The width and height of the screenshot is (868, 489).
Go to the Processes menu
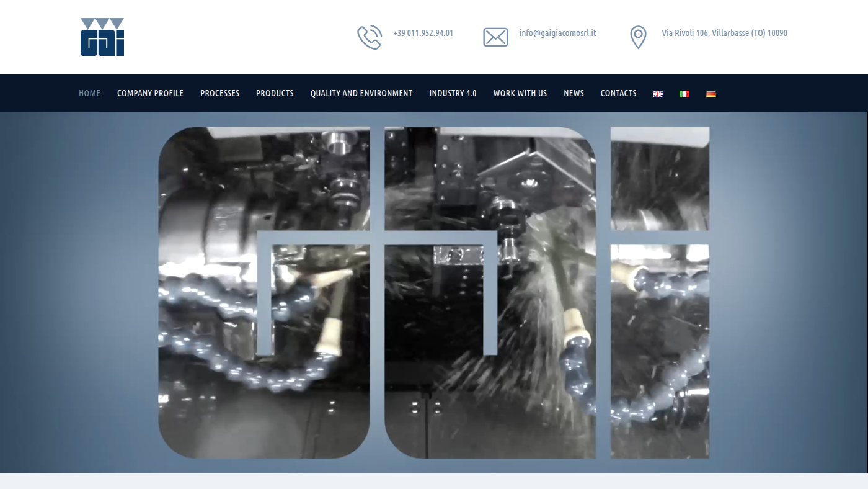click(x=219, y=93)
